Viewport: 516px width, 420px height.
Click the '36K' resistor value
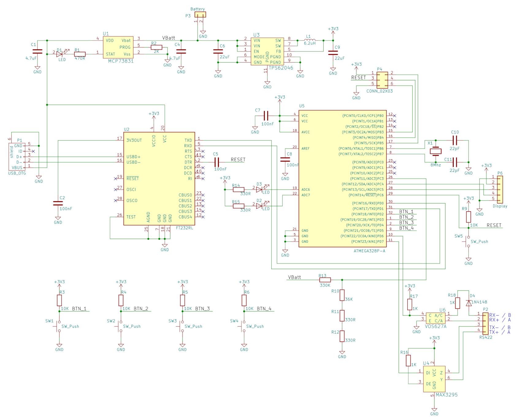pos(349,299)
